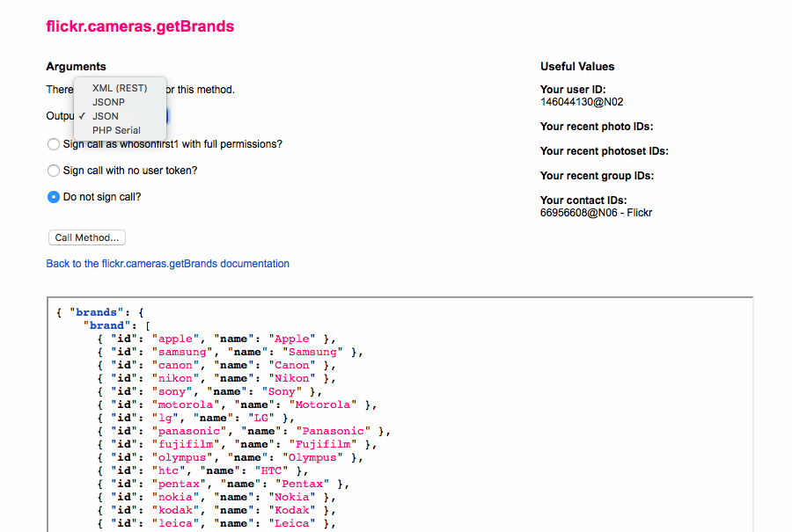The image size is (792, 532).
Task: Click the Panasonic brand row in the JSON
Action: (244, 431)
